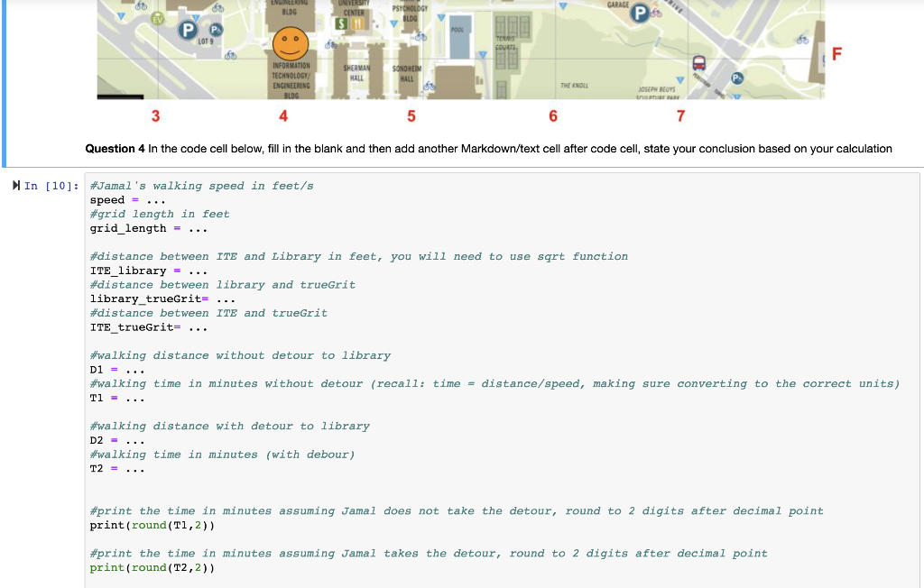Click the dollar sign icon at University Center
Image resolution: width=924 pixels, height=588 pixels.
341,23
